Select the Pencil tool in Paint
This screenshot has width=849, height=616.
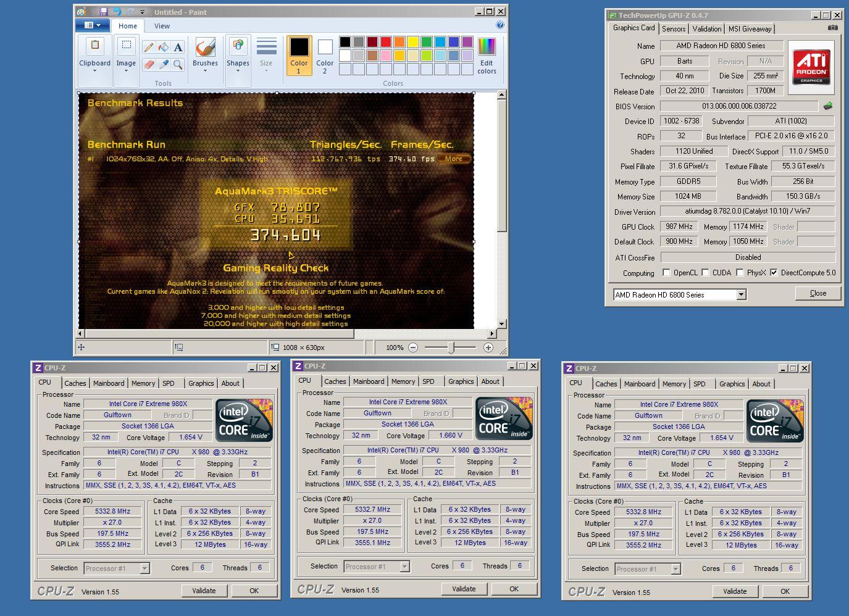point(149,48)
